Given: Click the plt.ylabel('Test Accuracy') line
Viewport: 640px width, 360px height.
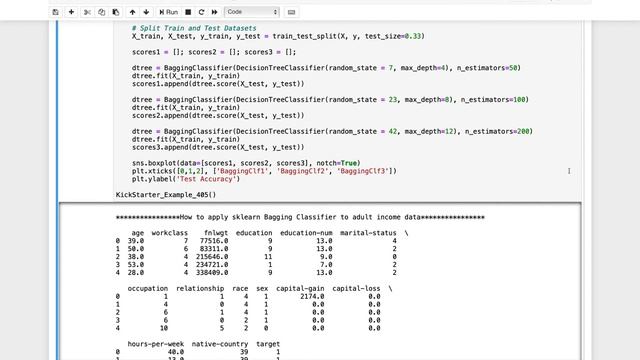Looking at the screenshot, I should tap(186, 179).
